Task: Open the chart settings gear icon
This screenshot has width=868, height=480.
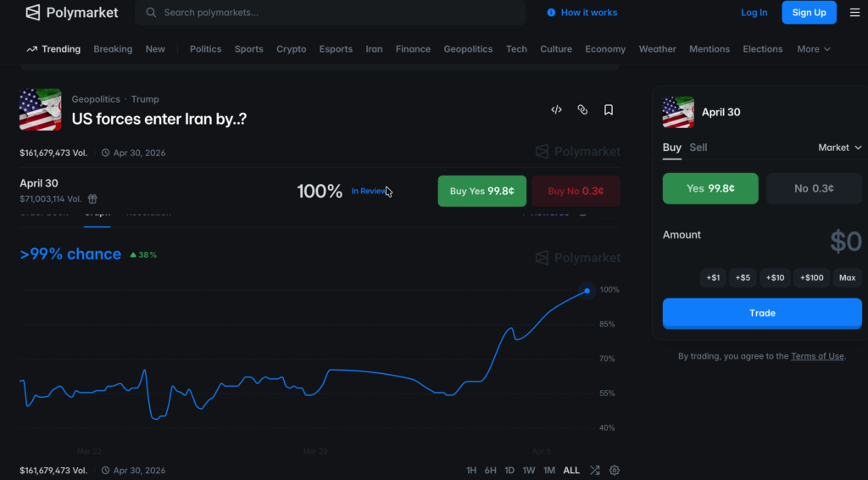Action: 615,470
